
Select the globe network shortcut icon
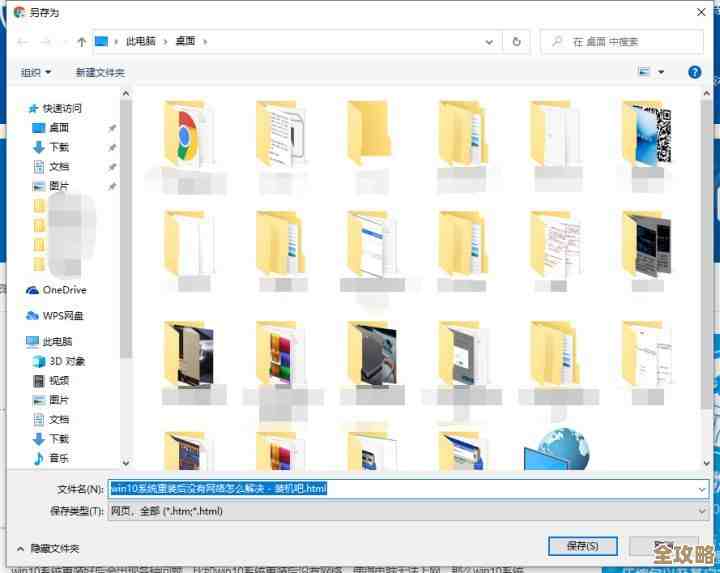point(557,449)
